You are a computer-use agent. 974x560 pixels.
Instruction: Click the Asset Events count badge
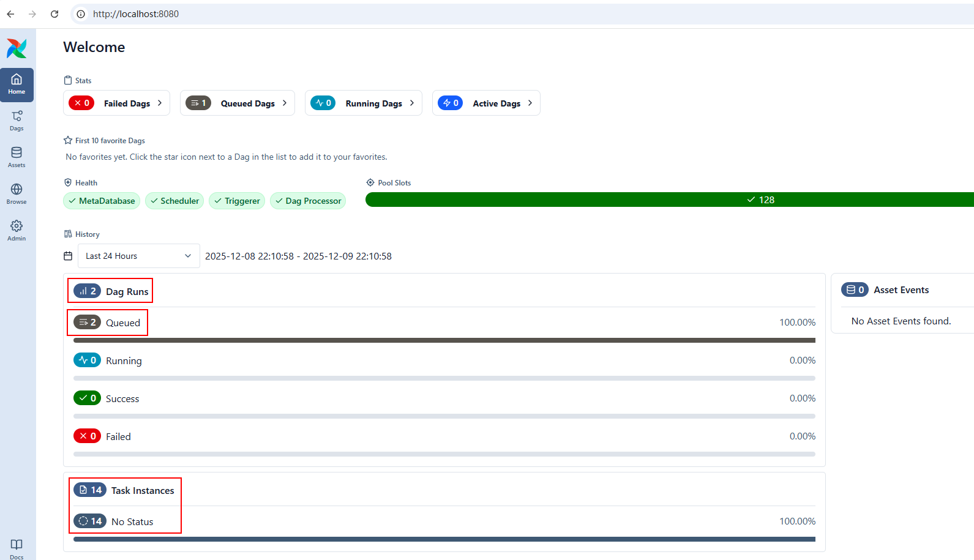855,289
